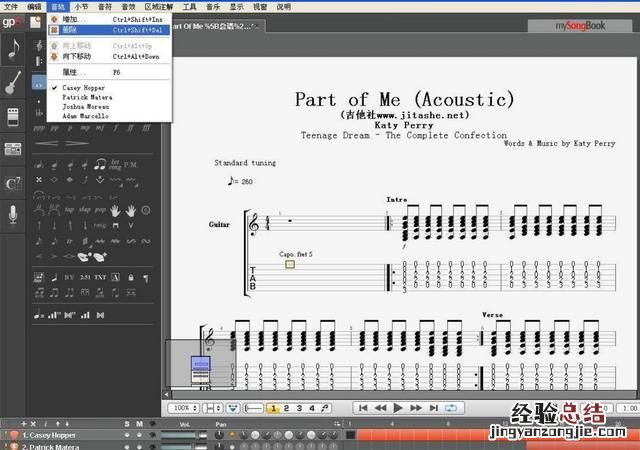Switch to voice 2 in the voice selector
The height and width of the screenshot is (450, 640).
pyautogui.click(x=286, y=408)
